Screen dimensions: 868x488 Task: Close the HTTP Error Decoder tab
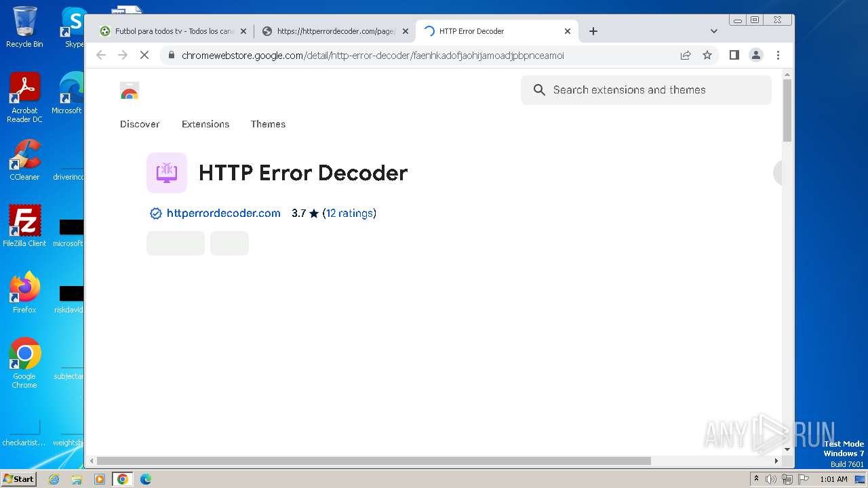568,31
